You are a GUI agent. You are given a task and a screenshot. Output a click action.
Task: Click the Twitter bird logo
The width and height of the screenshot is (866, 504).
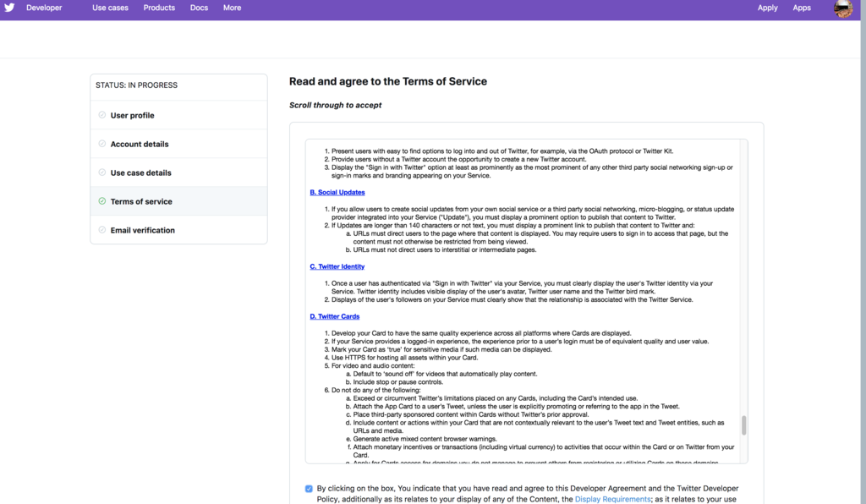pyautogui.click(x=9, y=8)
